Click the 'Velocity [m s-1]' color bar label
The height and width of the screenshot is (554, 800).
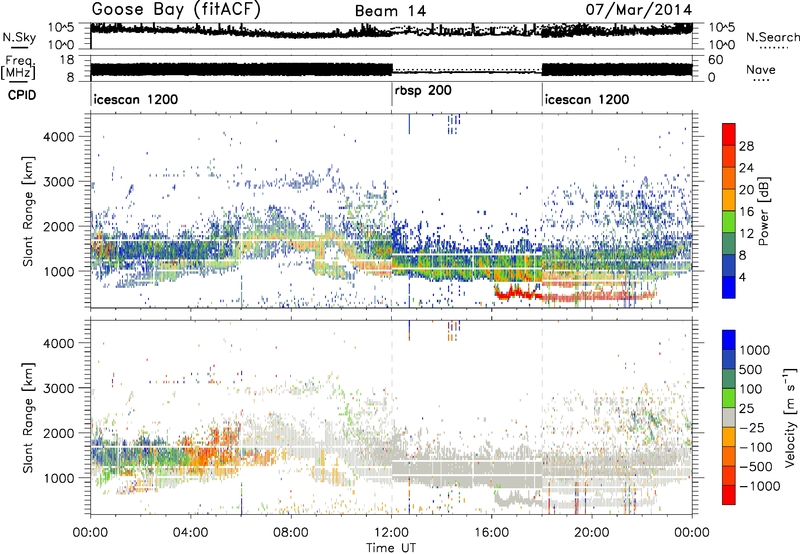pyautogui.click(x=790, y=417)
